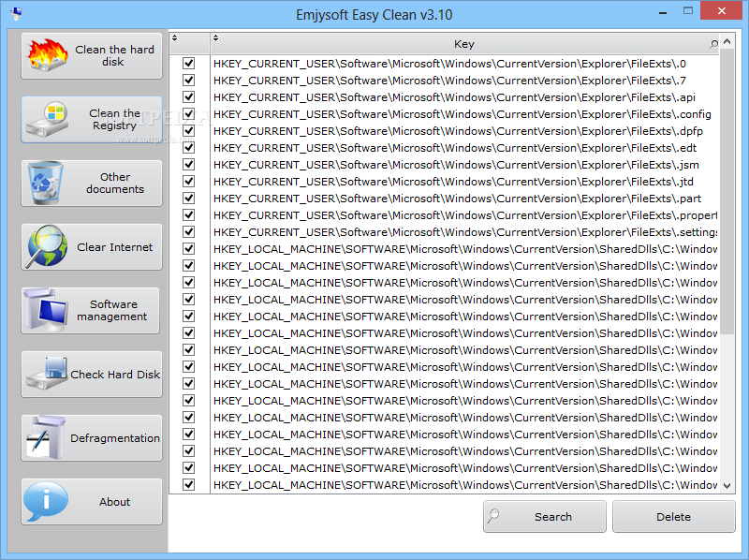Open Defragmentation section
The image size is (749, 560).
(x=92, y=437)
